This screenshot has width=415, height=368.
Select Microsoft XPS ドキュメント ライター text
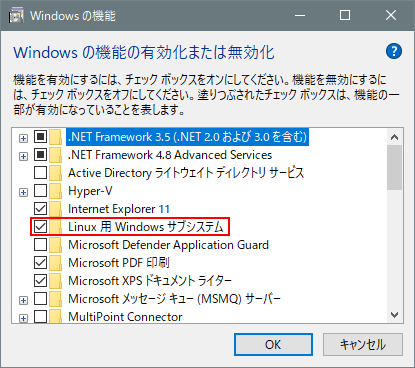point(150,281)
